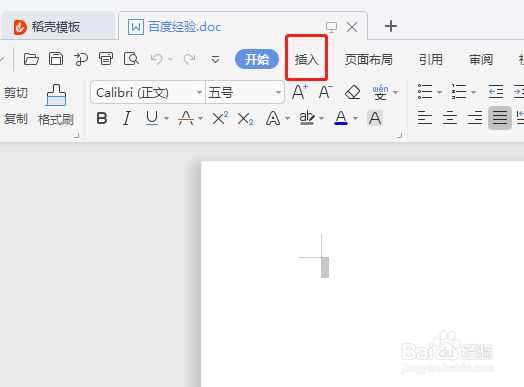This screenshot has height=387, width=524.
Task: Expand the bullet list dropdown arrow
Action: tap(439, 92)
